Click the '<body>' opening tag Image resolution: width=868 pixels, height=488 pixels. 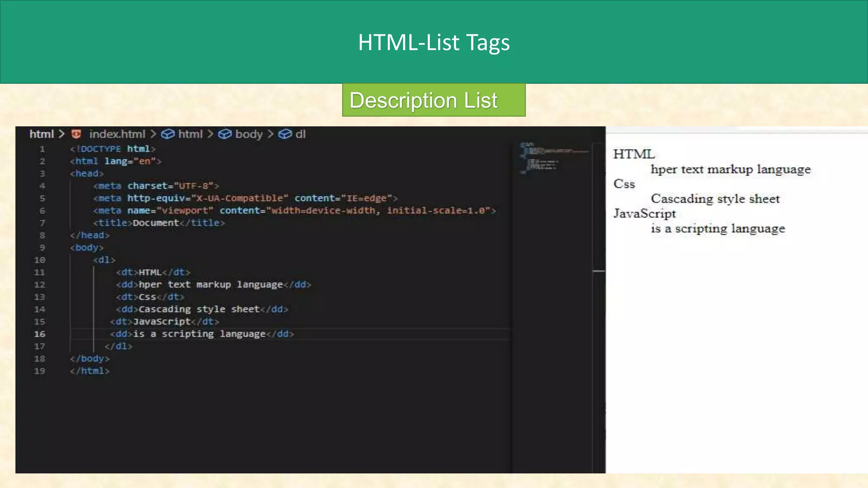(87, 247)
